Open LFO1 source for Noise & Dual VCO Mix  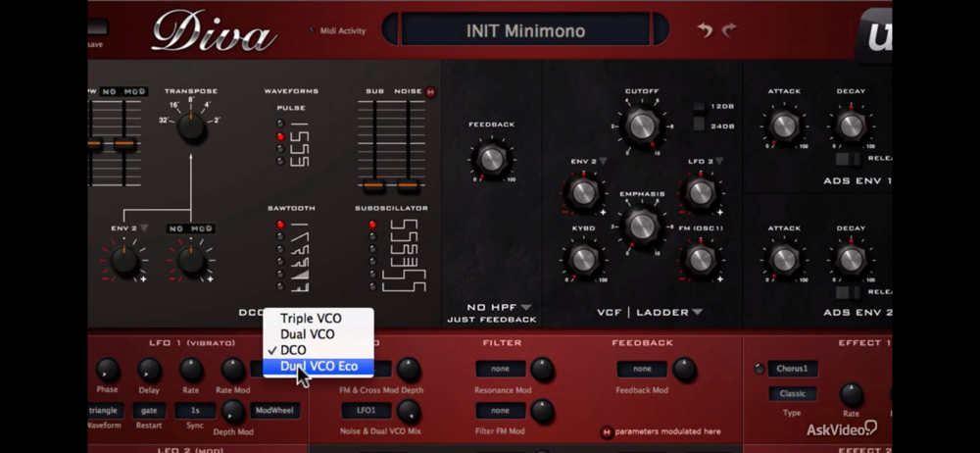pos(367,411)
